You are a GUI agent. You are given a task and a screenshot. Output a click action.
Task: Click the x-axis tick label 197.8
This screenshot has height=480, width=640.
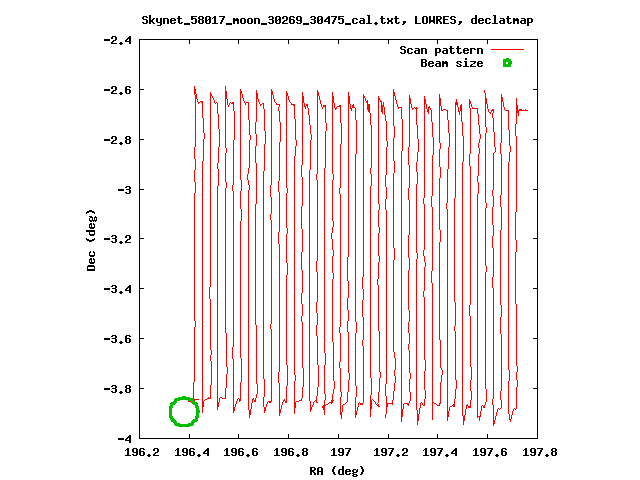tap(540, 452)
